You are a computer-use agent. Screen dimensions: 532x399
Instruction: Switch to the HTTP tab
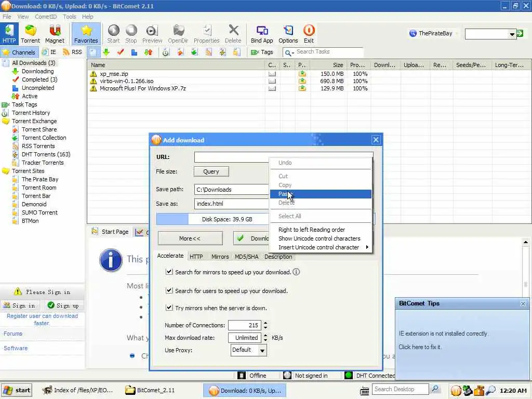tap(196, 257)
